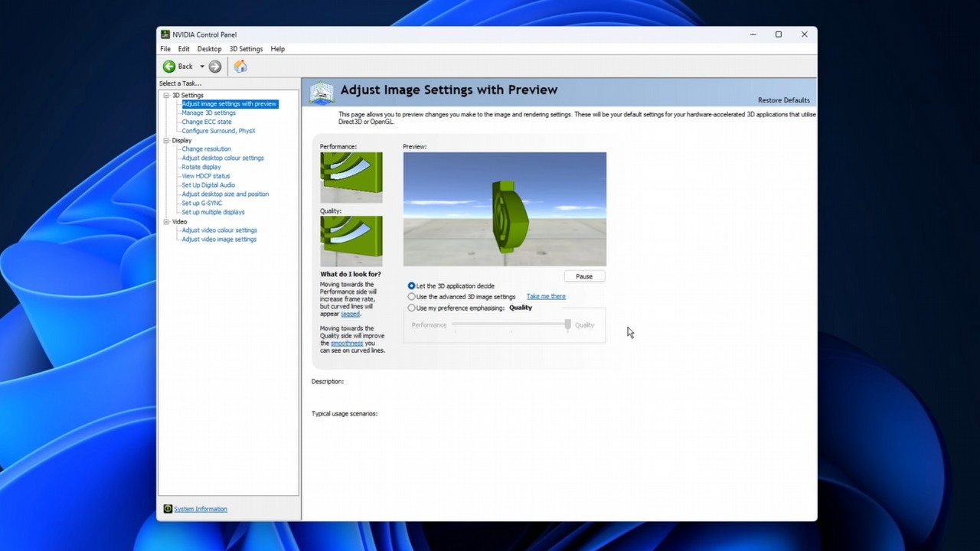Click the bold 'Quality' emphasis value text
980x551 pixels.
[x=521, y=308]
